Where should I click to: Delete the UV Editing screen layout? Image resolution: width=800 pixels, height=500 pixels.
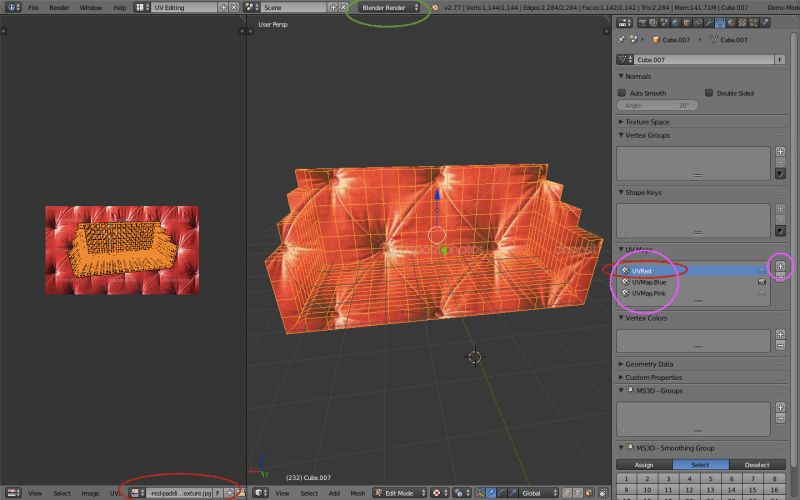tap(234, 7)
